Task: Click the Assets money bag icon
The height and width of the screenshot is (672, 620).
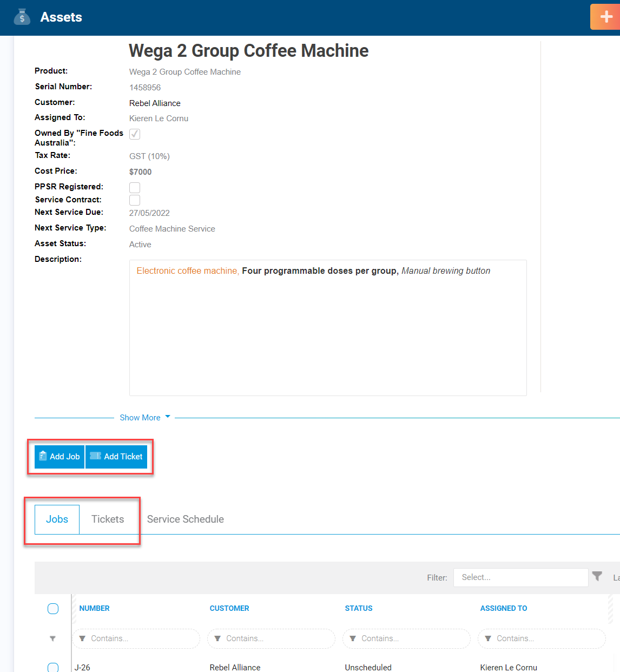Action: coord(22,17)
